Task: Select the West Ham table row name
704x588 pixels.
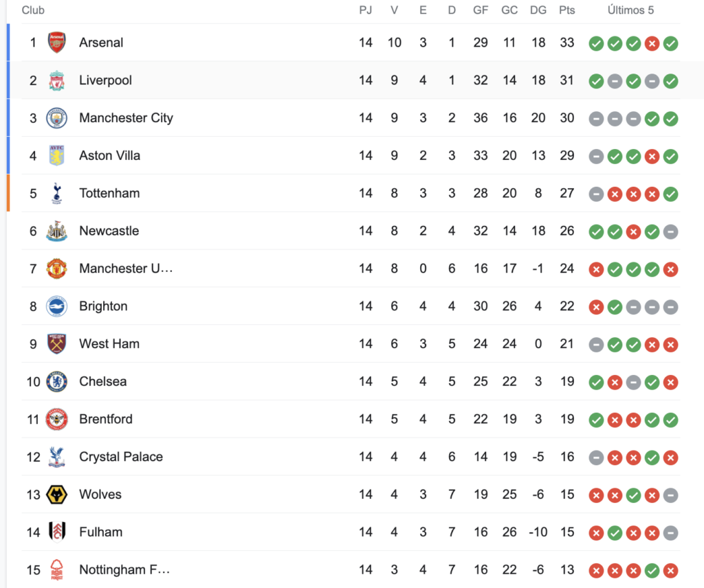Action: [x=109, y=343]
